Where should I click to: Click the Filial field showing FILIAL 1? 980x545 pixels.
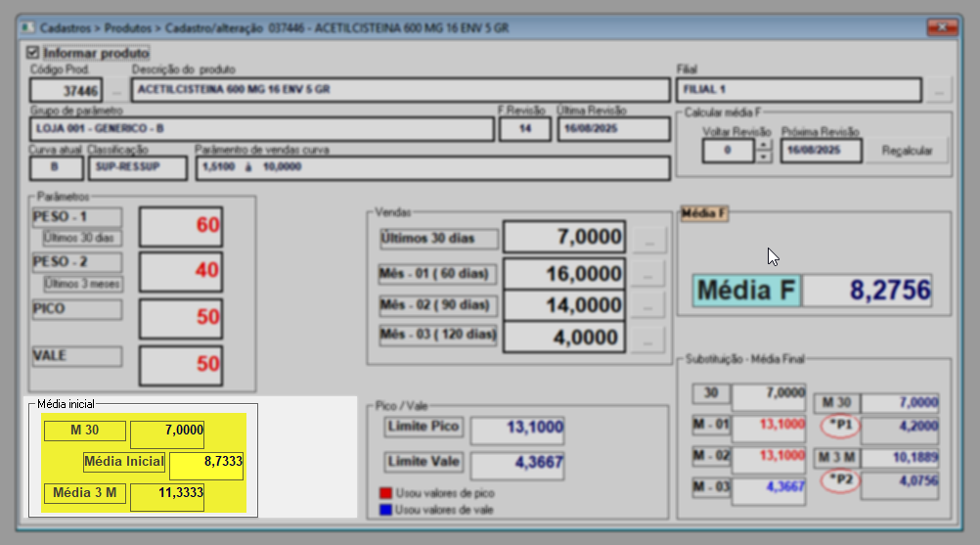tap(799, 90)
